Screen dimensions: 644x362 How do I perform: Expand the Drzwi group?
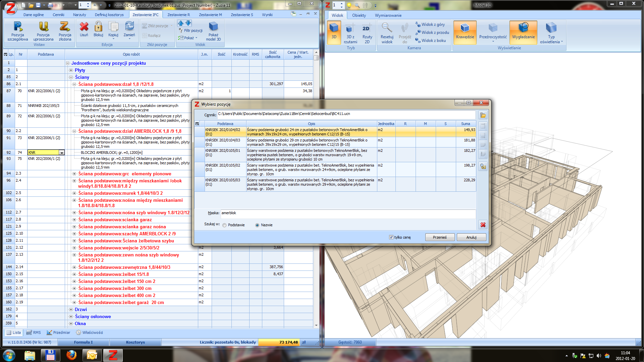[71, 310]
